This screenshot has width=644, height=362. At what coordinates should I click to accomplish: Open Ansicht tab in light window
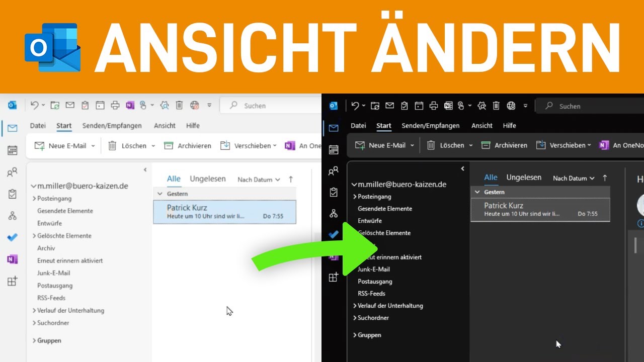pos(165,126)
